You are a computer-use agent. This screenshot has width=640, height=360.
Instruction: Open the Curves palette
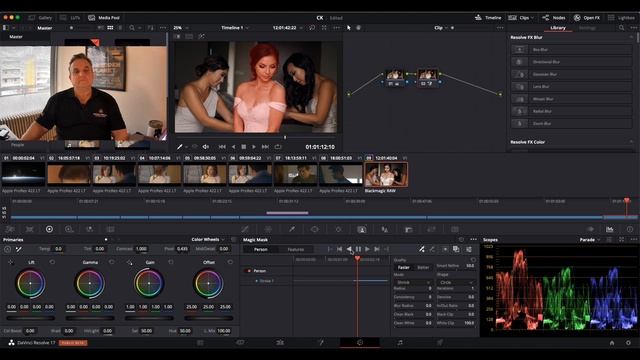tap(245, 229)
